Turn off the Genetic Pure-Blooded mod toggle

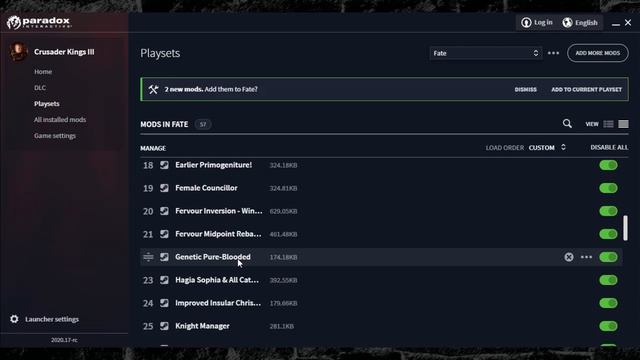608,257
